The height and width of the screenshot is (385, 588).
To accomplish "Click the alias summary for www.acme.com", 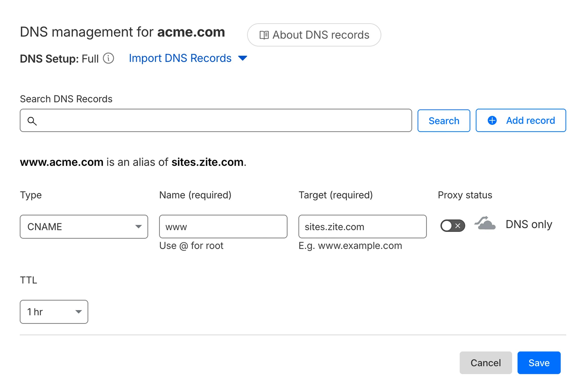I will click(x=133, y=162).
